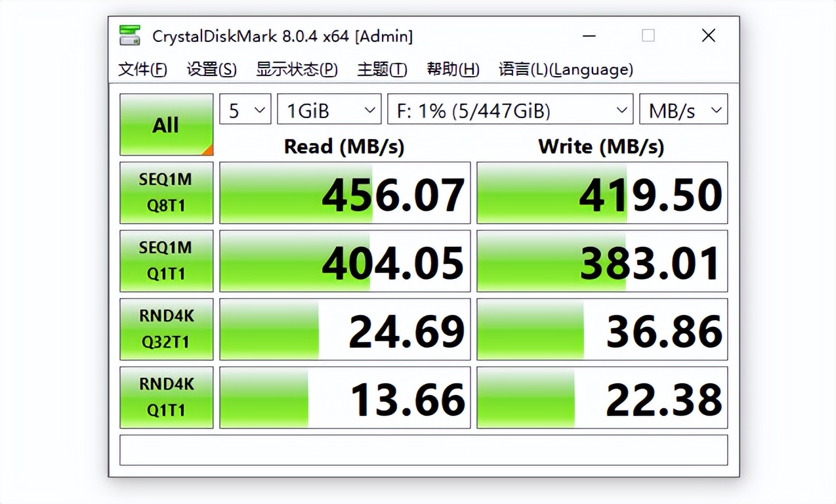Open the 帮助(H) menu

(453, 70)
